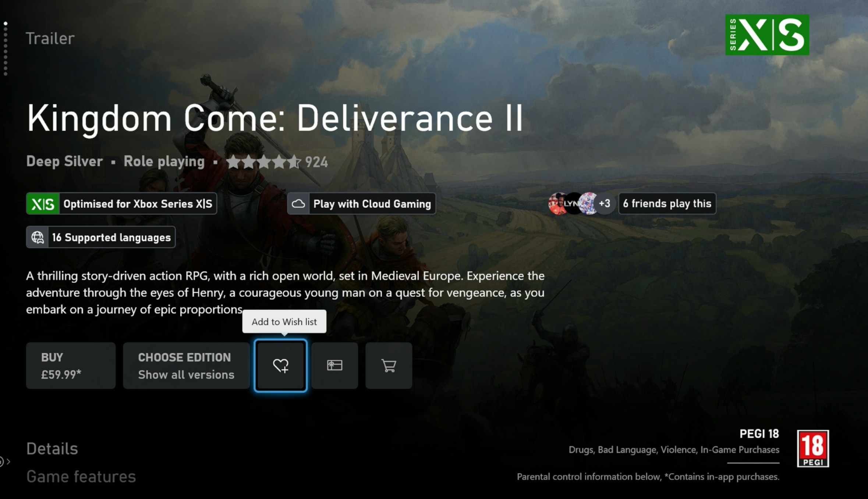This screenshot has height=499, width=868.
Task: Click the Series X|S logo badge
Action: coord(767,35)
